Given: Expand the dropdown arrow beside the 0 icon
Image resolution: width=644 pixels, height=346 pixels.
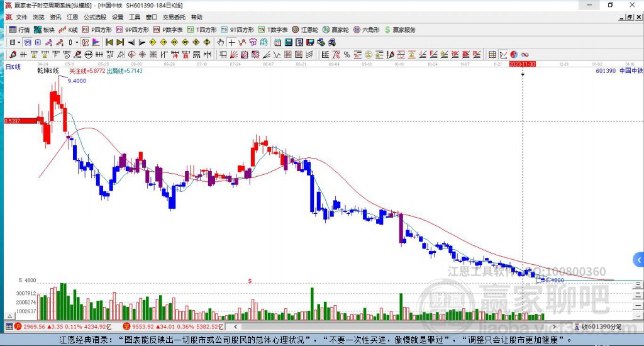Looking at the screenshot, I should coord(77,42).
